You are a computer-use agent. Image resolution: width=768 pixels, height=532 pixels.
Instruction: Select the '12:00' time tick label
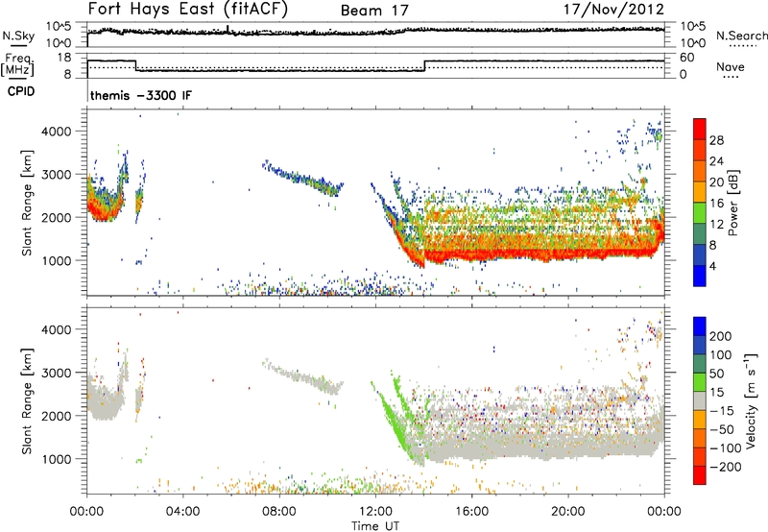point(375,512)
